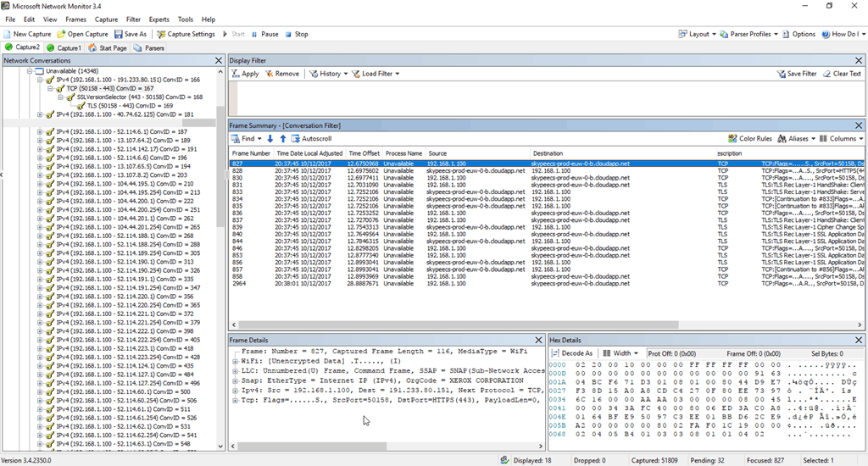
Task: Click the Save As disk icon
Action: click(118, 34)
